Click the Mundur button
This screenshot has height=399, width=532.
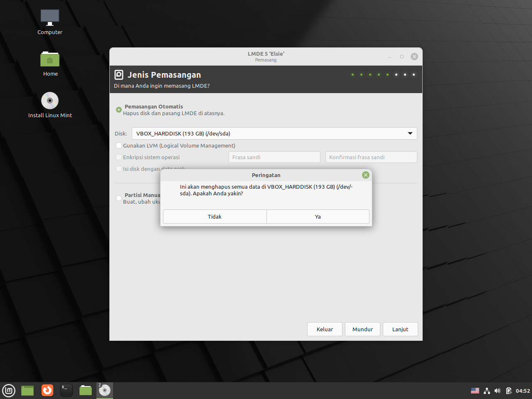pos(362,329)
